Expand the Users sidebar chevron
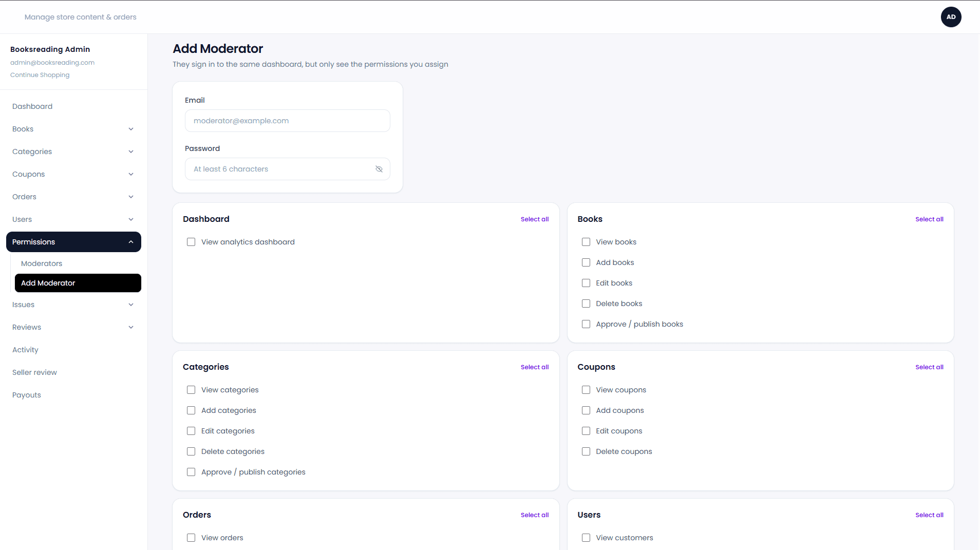 [x=131, y=219]
